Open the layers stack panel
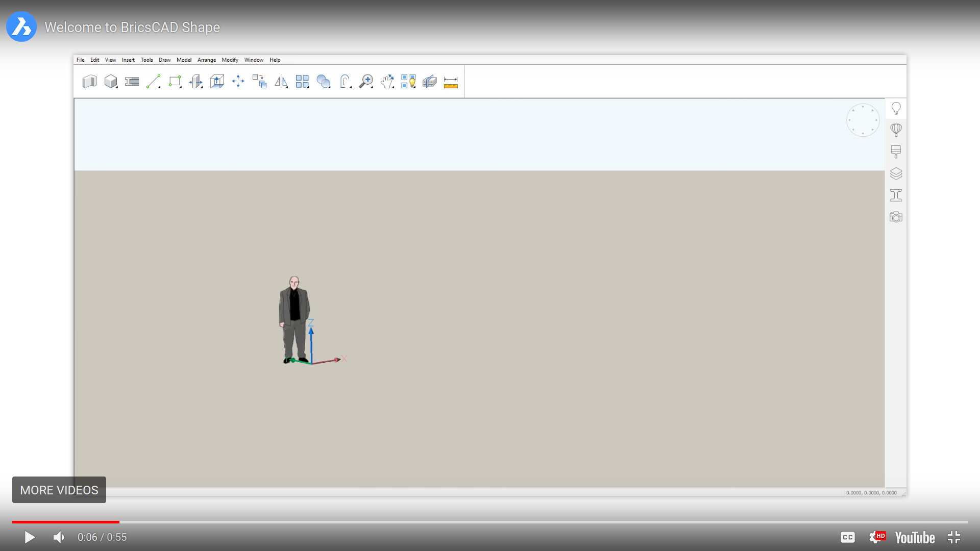This screenshot has height=551, width=980. [896, 173]
